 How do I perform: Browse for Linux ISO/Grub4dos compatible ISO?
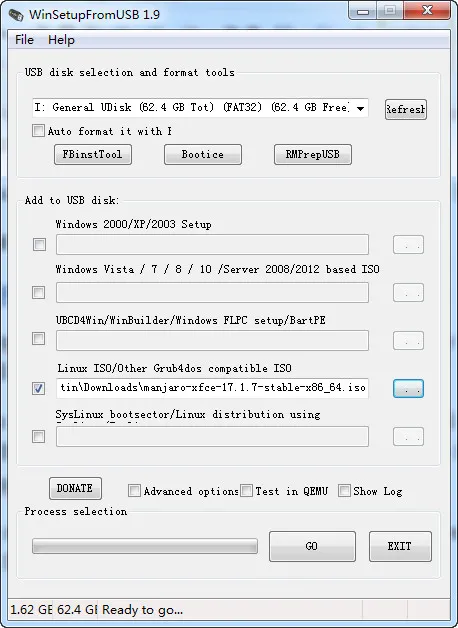pos(408,388)
